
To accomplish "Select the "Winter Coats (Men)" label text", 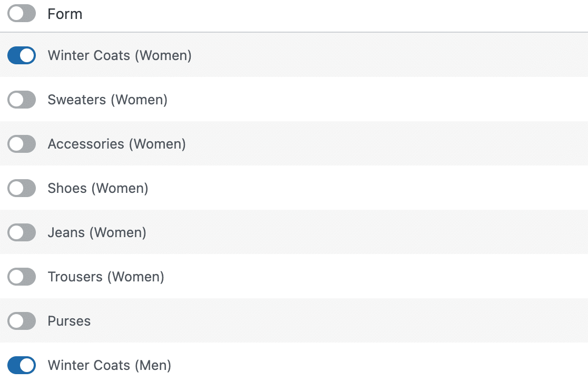I will pos(110,365).
